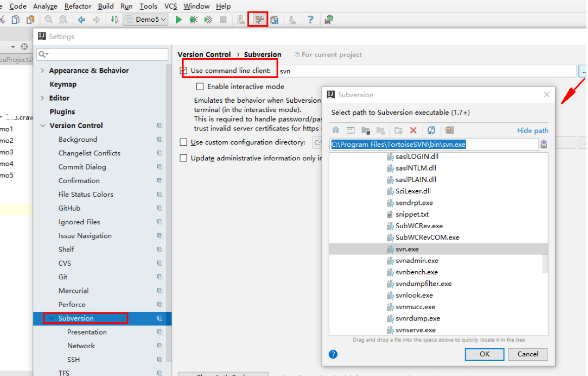Open the Plugins settings page

pyautogui.click(x=62, y=112)
